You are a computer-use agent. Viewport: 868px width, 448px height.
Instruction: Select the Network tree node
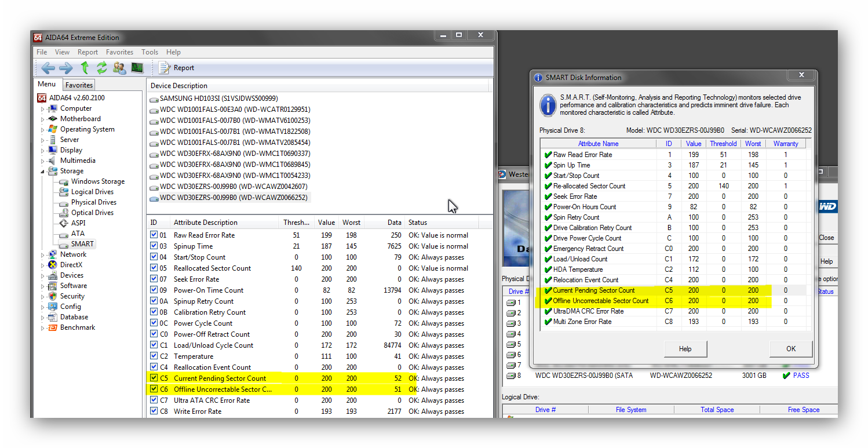pos(73,254)
